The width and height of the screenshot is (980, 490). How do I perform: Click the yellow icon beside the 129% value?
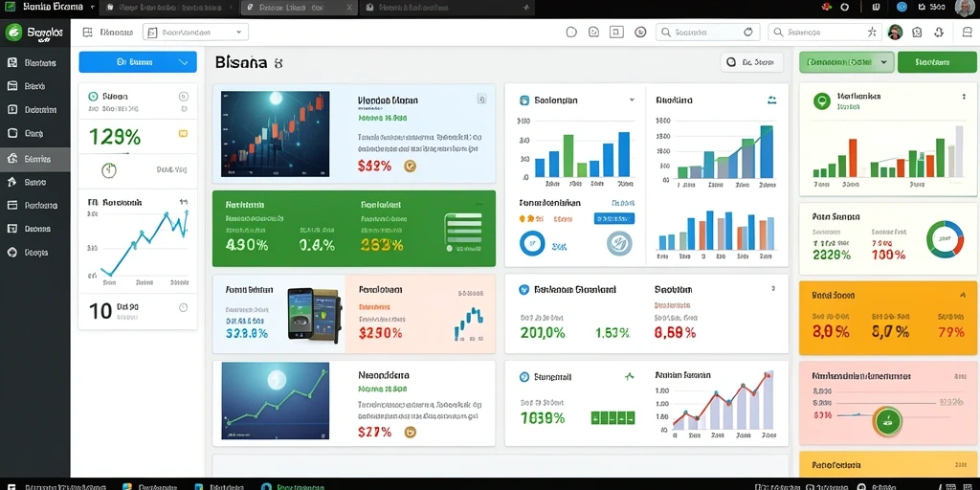pyautogui.click(x=183, y=133)
